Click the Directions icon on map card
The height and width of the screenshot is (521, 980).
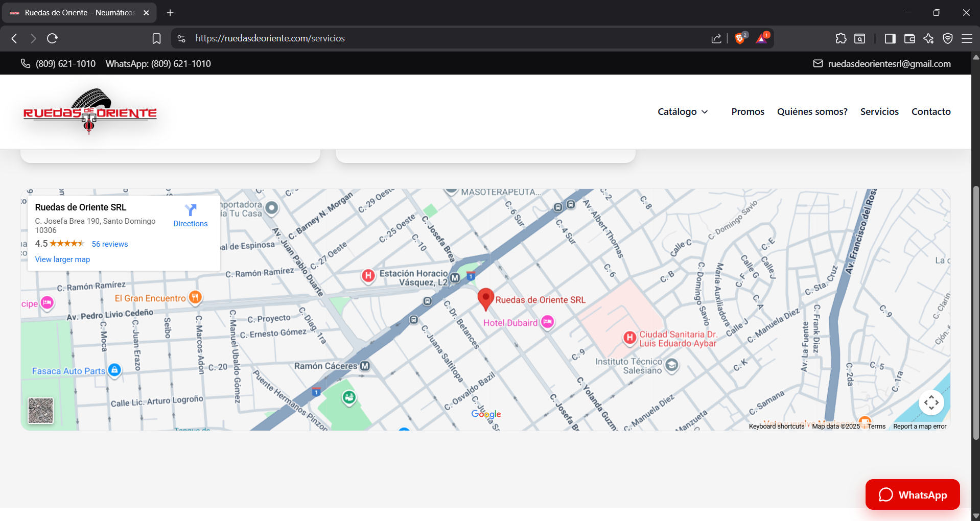coord(191,210)
